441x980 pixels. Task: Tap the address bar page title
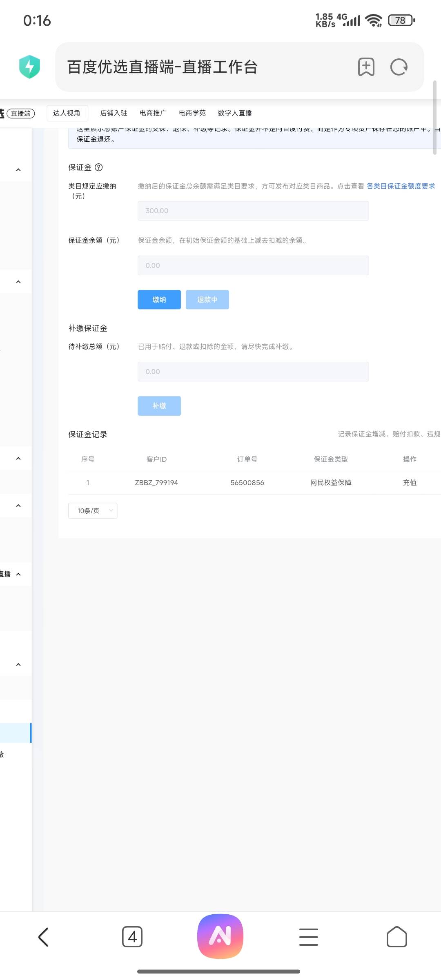click(163, 67)
